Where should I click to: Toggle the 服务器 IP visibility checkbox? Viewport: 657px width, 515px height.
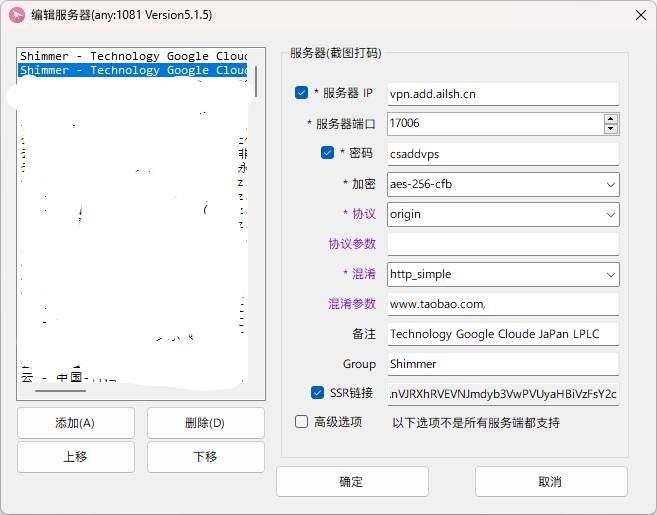(x=302, y=93)
